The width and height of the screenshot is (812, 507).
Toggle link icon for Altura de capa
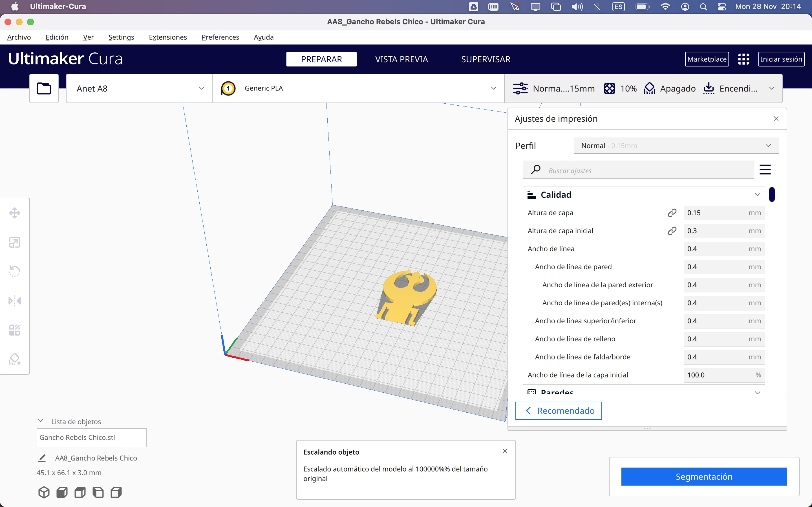point(672,213)
